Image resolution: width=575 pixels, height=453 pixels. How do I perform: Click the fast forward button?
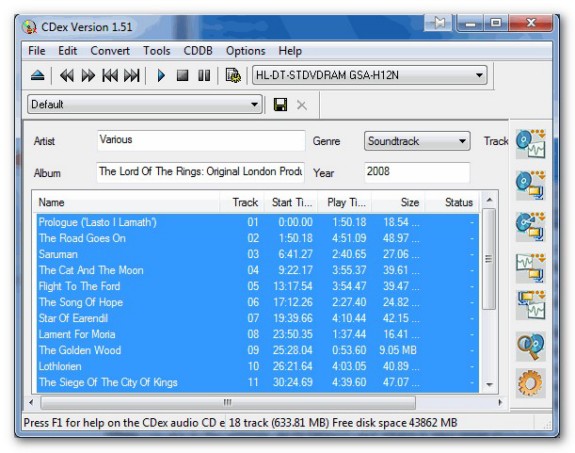tap(88, 76)
